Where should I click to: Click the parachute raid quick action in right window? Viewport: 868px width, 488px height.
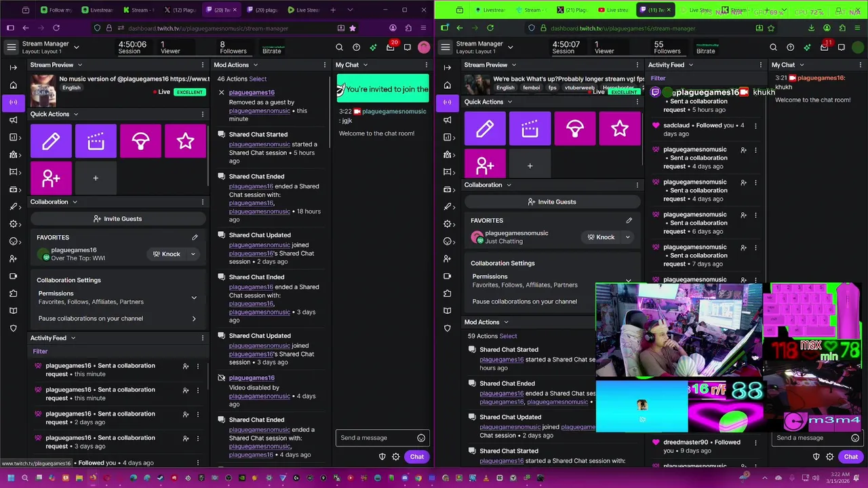(x=574, y=129)
